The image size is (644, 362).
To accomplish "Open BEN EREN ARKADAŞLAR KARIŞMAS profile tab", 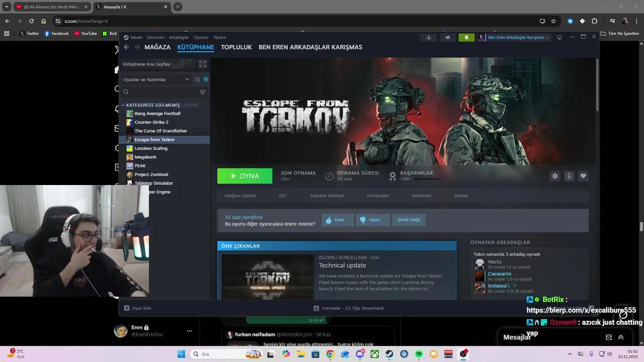I will point(310,47).
